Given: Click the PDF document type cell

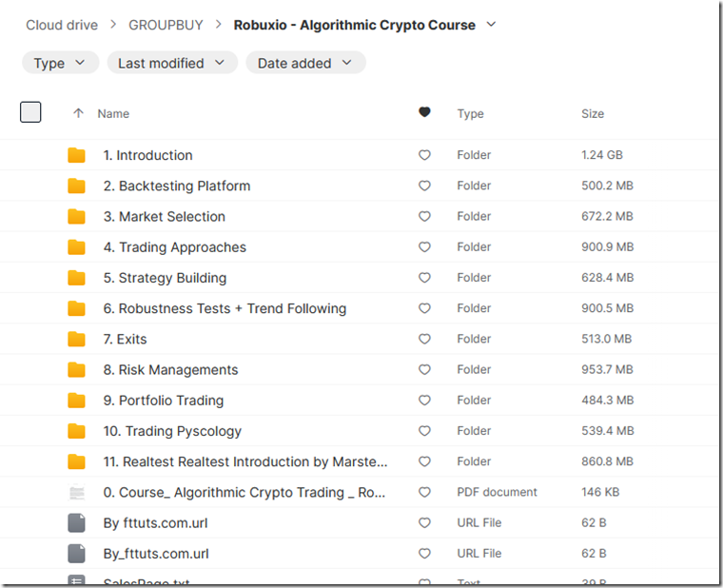Looking at the screenshot, I should tap(497, 492).
